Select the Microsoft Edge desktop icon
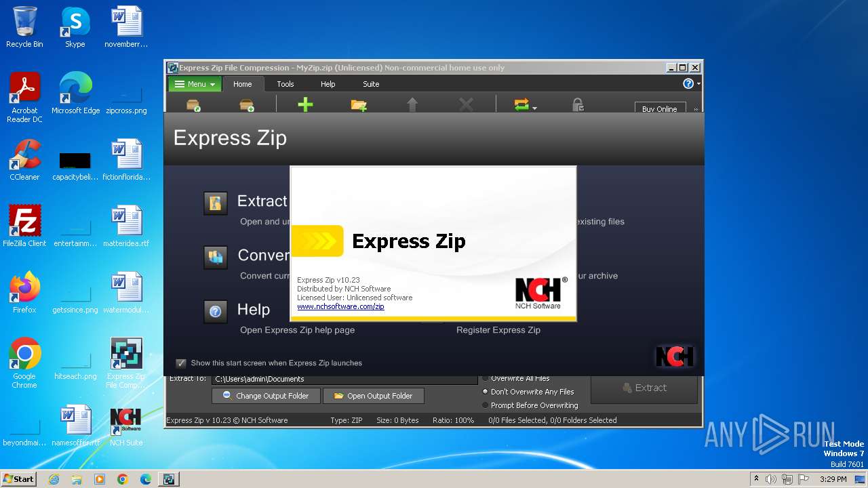Image resolution: width=868 pixels, height=488 pixels. pyautogui.click(x=75, y=93)
